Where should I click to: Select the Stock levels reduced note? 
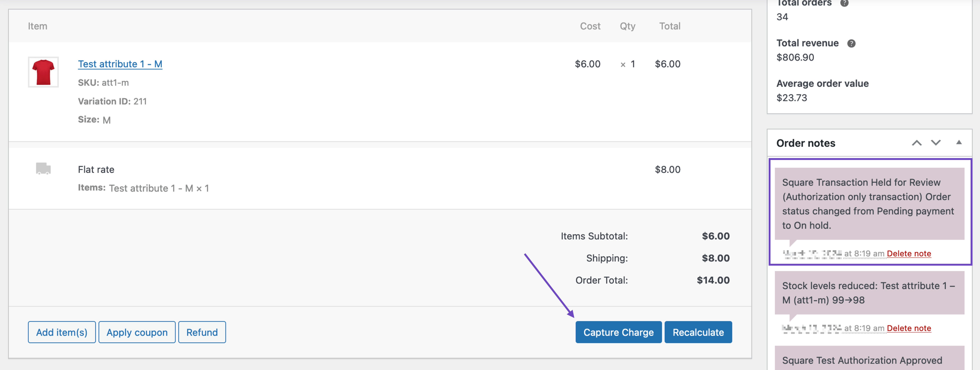869,293
